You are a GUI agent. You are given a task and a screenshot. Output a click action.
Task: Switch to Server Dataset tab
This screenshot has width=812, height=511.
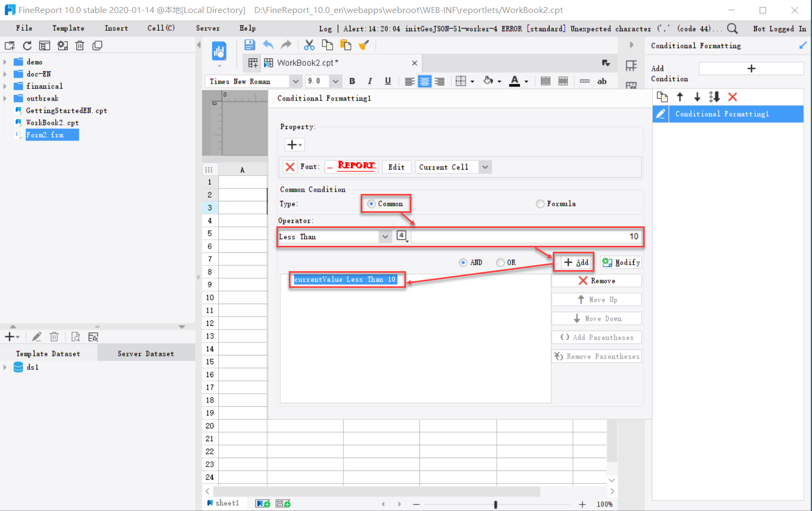[x=146, y=354]
